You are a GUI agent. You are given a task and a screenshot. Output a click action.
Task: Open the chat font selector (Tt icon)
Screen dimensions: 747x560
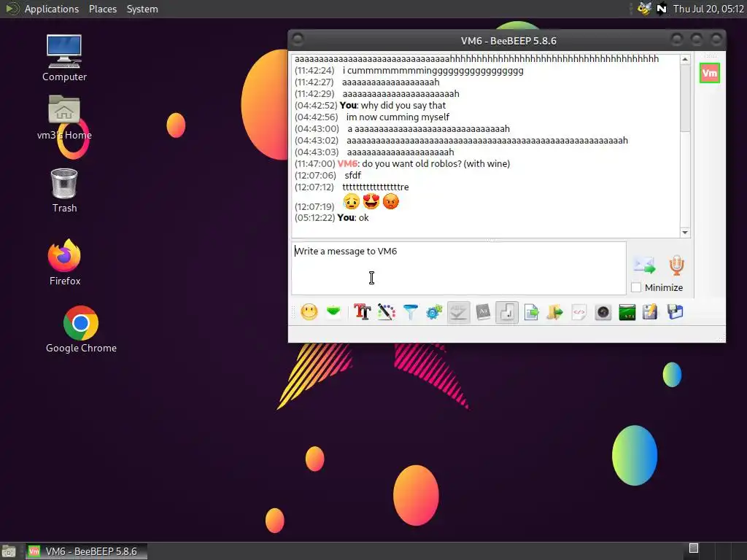coord(362,312)
